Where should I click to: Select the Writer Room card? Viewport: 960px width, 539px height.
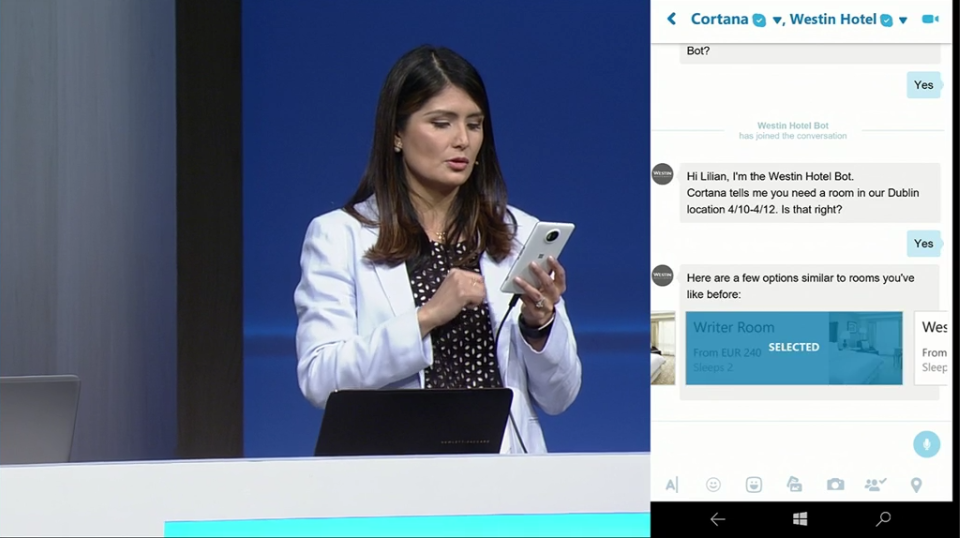[793, 348]
